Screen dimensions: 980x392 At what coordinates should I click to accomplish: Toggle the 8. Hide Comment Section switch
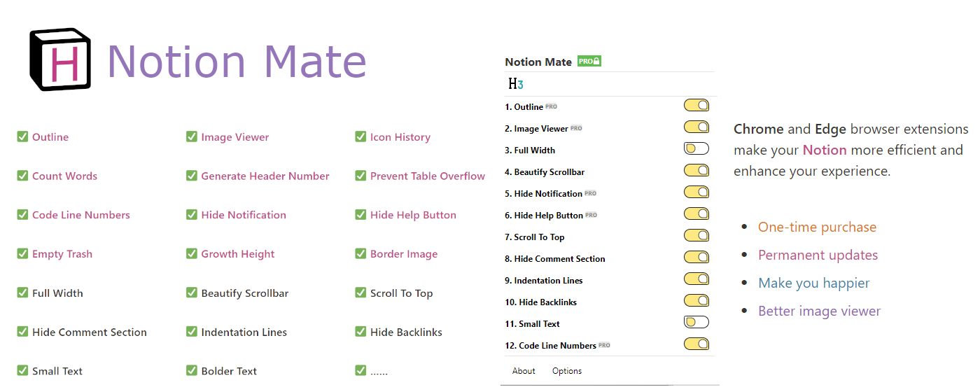click(696, 257)
